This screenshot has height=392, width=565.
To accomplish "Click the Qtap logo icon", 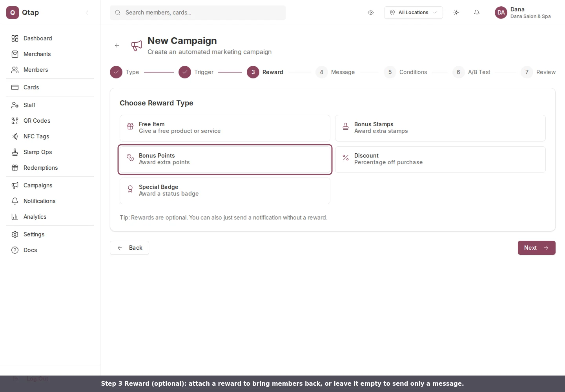I will (13, 13).
